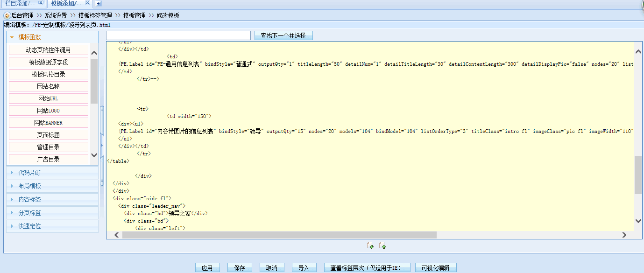Open the 分页标签 accordion section
The image size is (644, 273).
pyautogui.click(x=29, y=213)
